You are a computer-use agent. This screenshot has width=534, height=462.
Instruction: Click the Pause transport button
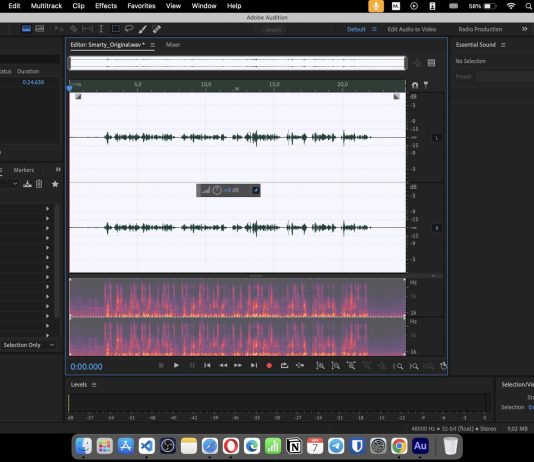point(192,365)
